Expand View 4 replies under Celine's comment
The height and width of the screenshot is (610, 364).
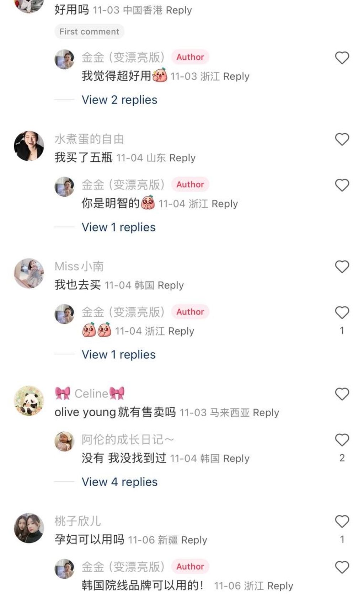tap(119, 482)
